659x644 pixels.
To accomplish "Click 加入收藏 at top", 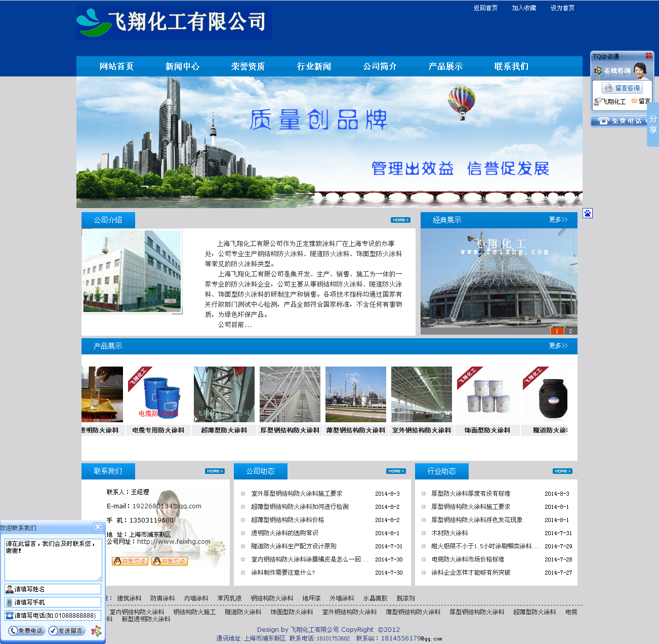I will coord(524,8).
